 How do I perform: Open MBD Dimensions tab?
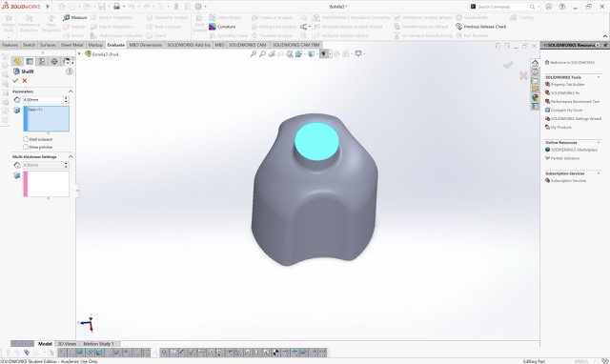[x=146, y=45]
